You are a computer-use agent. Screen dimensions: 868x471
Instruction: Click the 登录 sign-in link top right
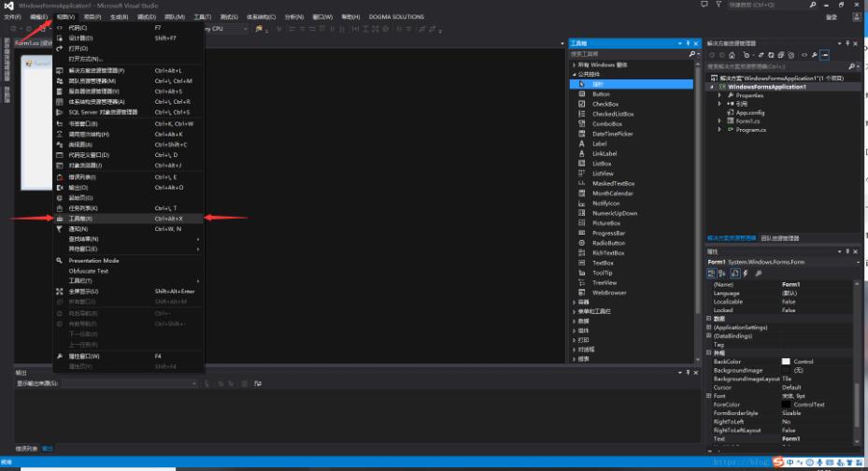[832, 17]
